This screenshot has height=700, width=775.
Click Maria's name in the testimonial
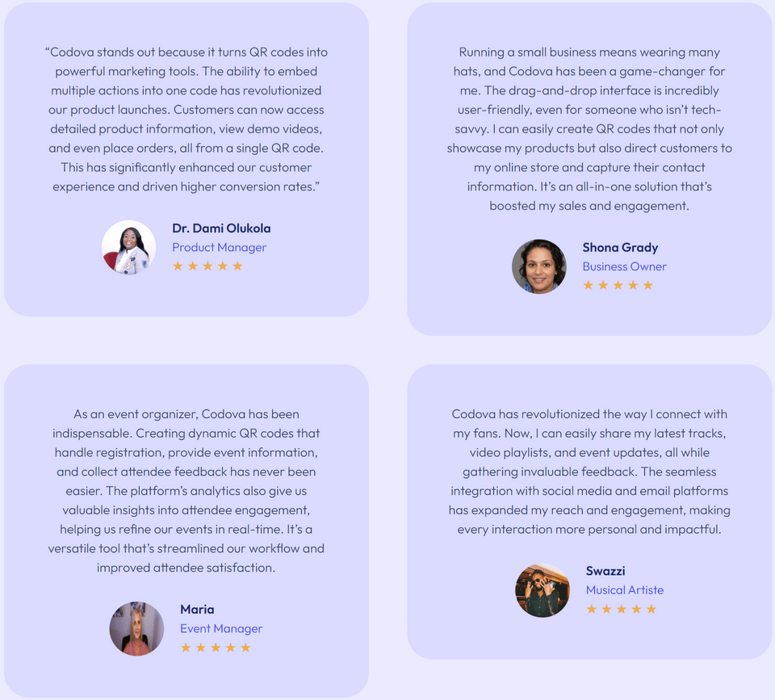[x=197, y=610]
